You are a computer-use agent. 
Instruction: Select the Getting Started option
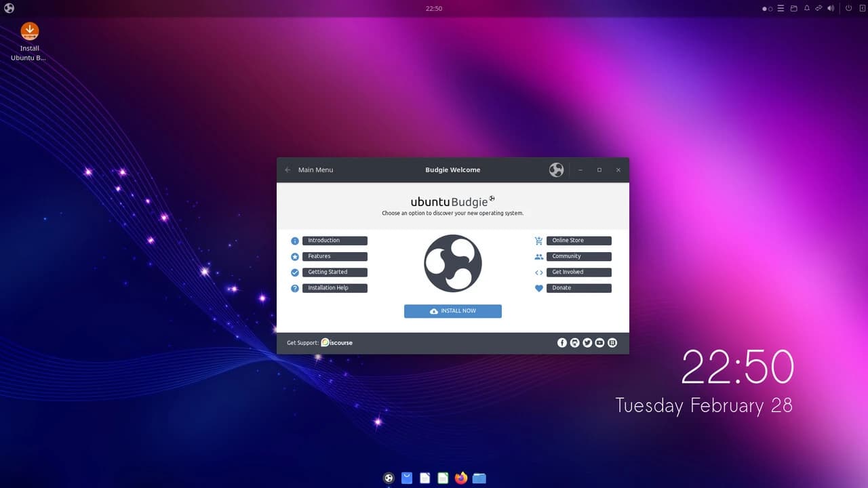tap(335, 272)
